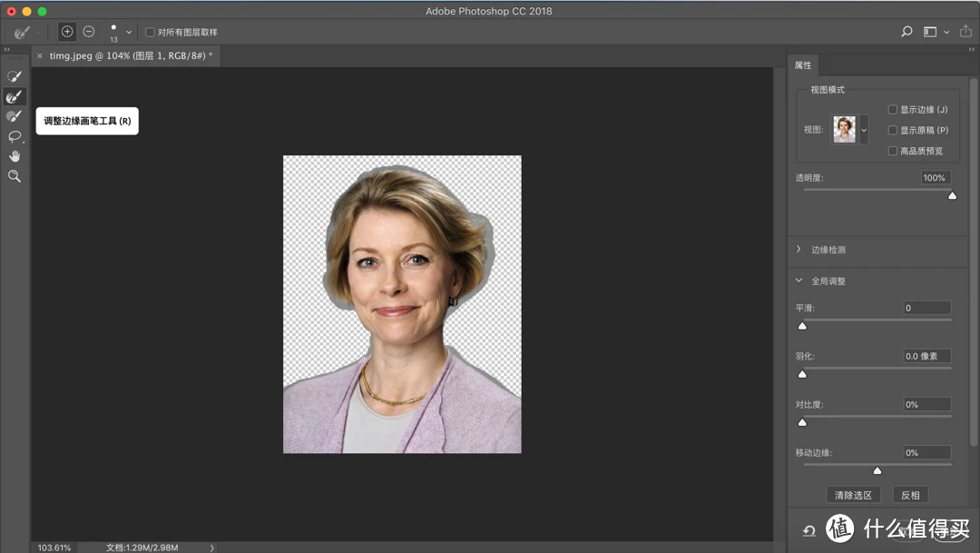Viewport: 980px width, 553px height.
Task: Check the 显示边缘 (J) option
Action: (x=893, y=110)
